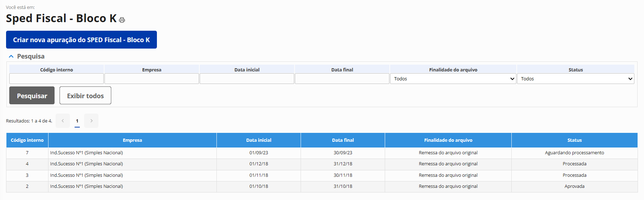Viewport: 644px width, 200px height.
Task: Click the printer icon beside the title
Action: (122, 20)
